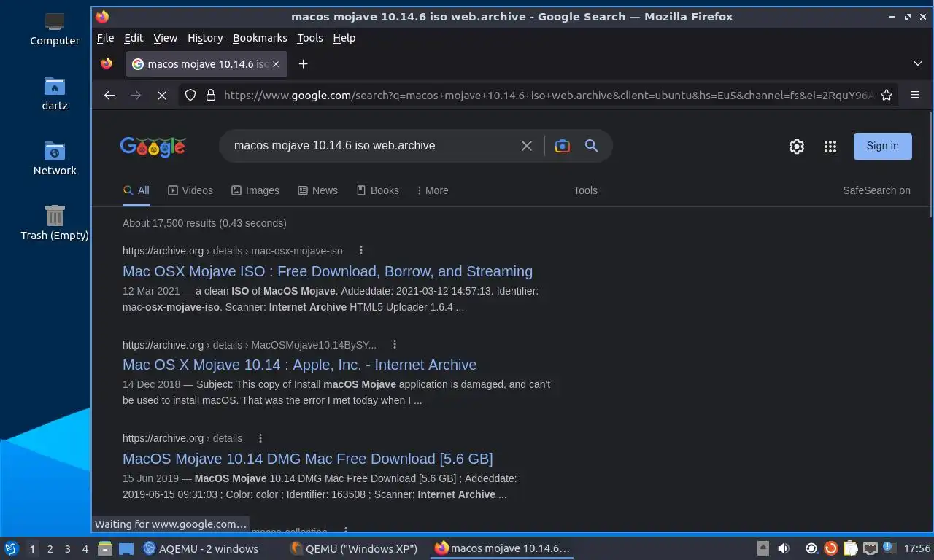Image resolution: width=934 pixels, height=560 pixels.
Task: Bookmark this page with star icon
Action: point(887,95)
